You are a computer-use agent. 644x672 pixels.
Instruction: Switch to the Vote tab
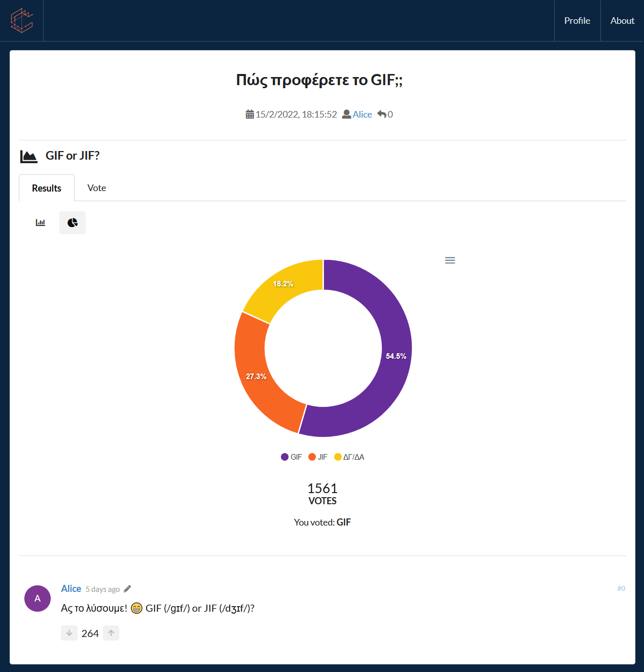96,188
